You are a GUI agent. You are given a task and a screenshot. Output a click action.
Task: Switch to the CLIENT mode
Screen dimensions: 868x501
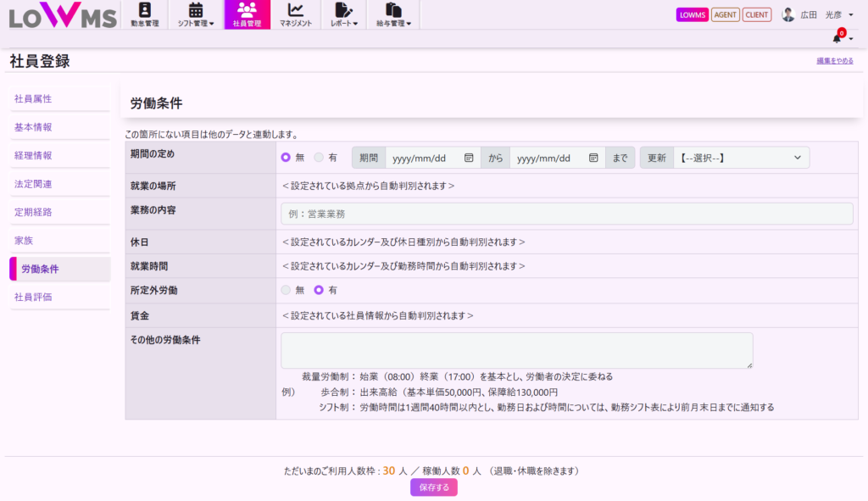[757, 15]
